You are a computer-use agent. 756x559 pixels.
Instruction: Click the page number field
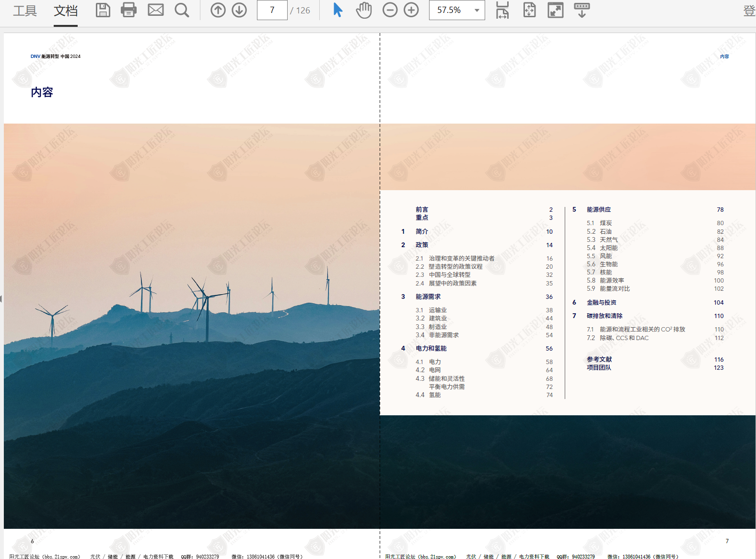click(x=272, y=10)
